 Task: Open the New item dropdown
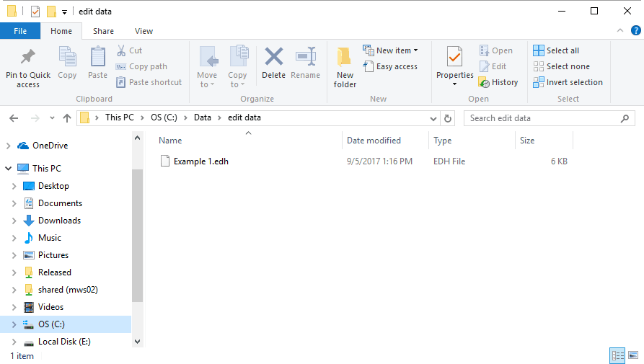(x=390, y=50)
